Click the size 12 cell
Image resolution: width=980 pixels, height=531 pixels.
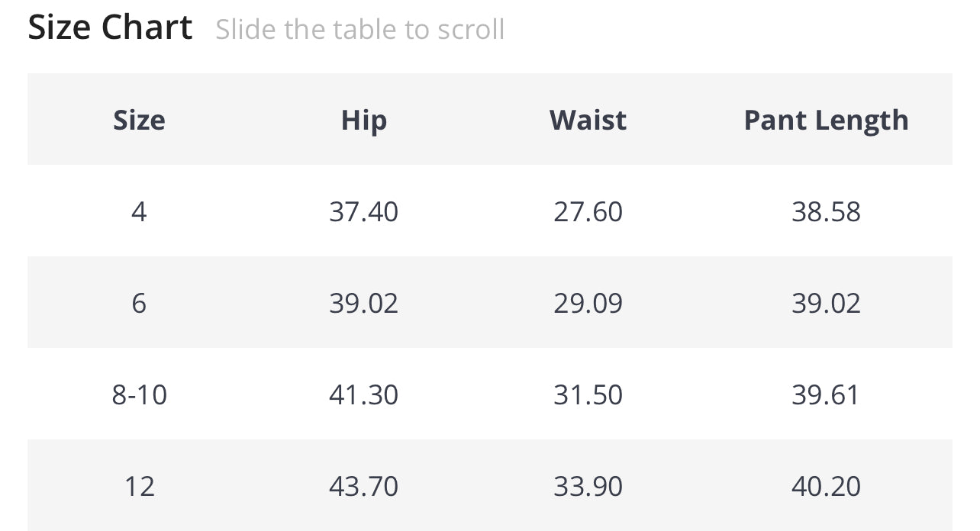point(139,486)
